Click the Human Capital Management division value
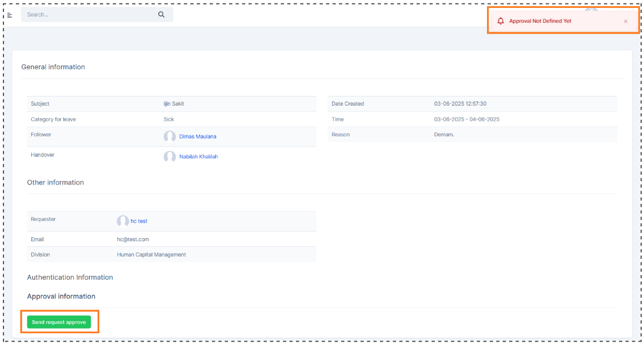644x344 pixels. coord(151,255)
